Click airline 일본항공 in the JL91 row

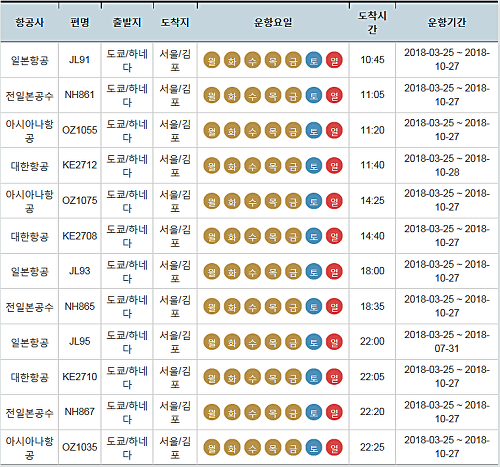[x=30, y=60]
